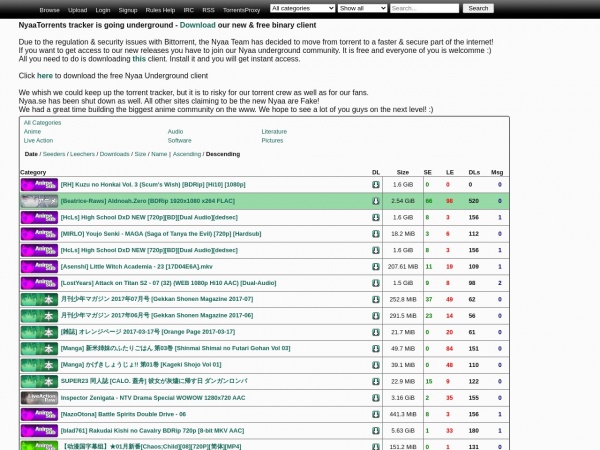Screen dimensions: 600x450
Task: Open Browse in top navigation
Action: pyautogui.click(x=50, y=10)
